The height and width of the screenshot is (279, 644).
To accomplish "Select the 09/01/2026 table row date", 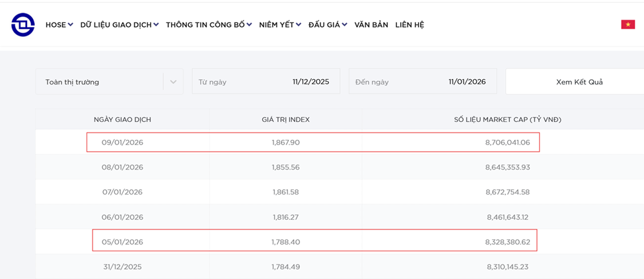I will (122, 142).
